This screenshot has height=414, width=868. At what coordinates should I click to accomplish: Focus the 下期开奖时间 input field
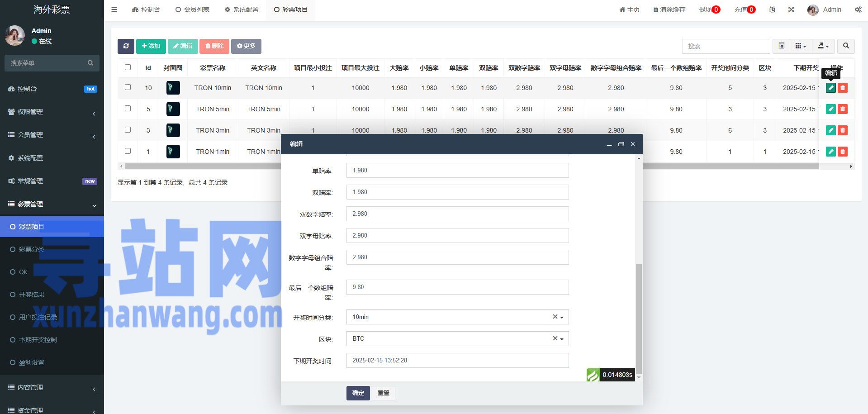[457, 361]
